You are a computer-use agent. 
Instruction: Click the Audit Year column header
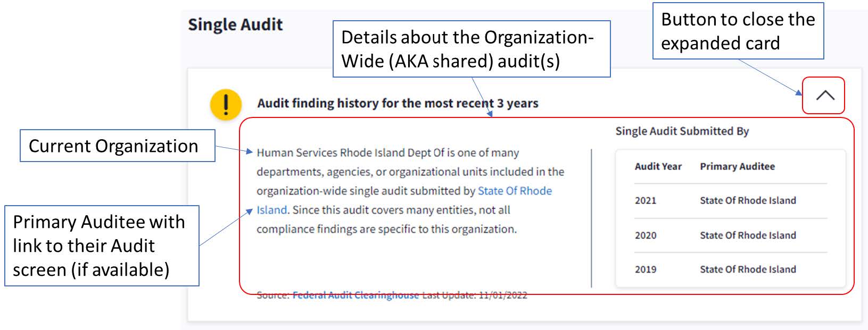pos(658,167)
